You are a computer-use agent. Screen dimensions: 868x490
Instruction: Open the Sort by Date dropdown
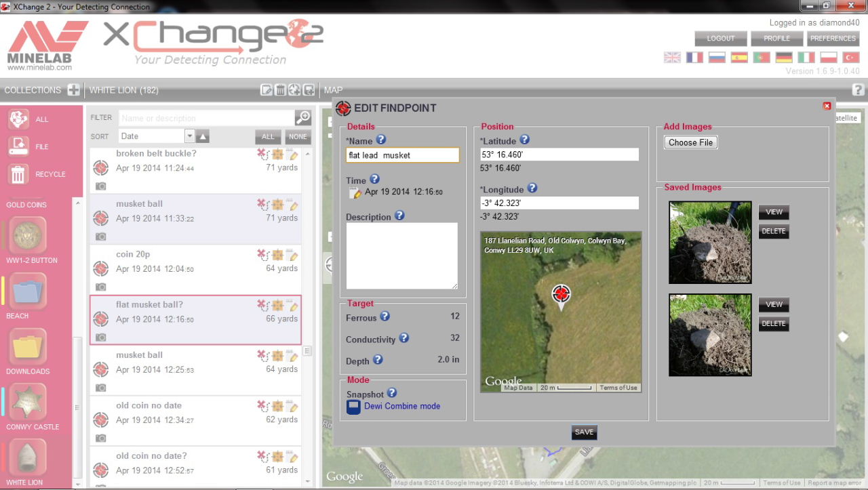click(157, 136)
